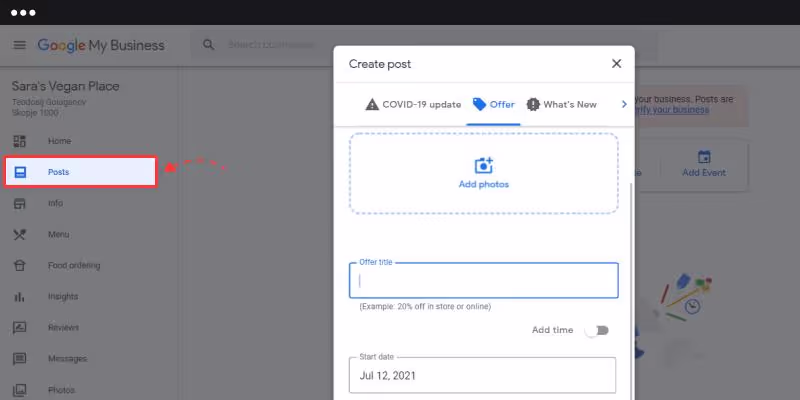
Task: Click the Home sidebar icon
Action: pos(19,141)
